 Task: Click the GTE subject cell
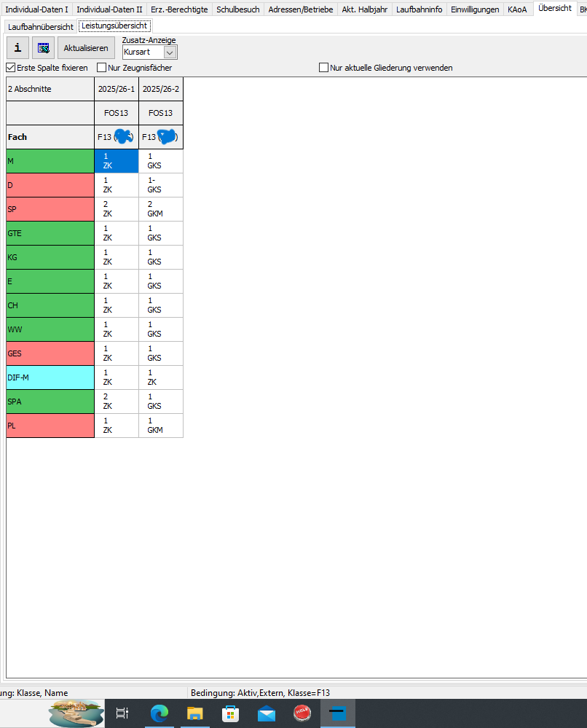pos(50,233)
